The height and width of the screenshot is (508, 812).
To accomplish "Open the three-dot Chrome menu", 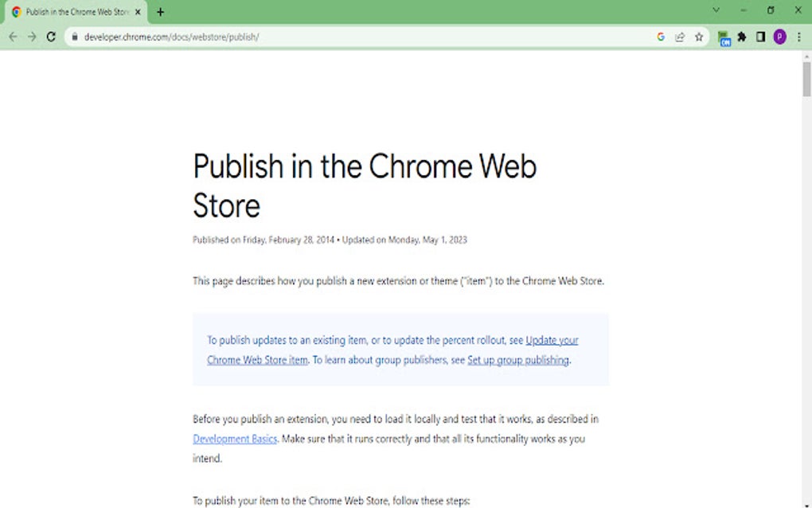I will click(x=799, y=37).
